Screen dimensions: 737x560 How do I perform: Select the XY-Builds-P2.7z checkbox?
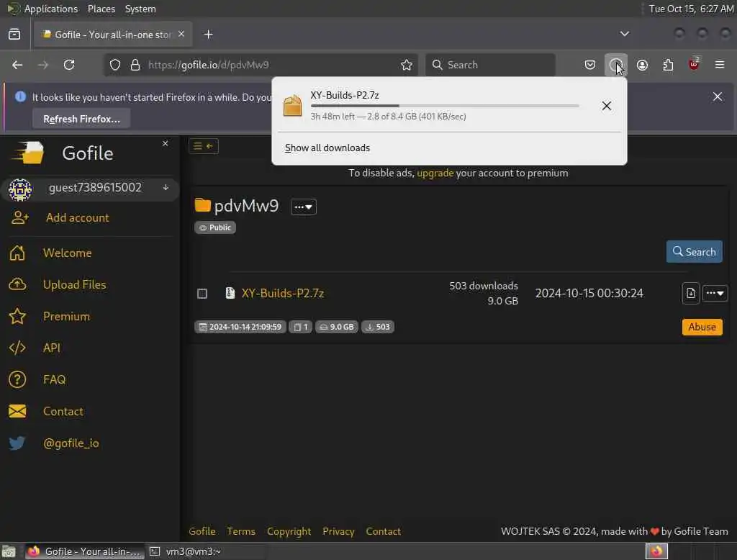[x=202, y=294]
